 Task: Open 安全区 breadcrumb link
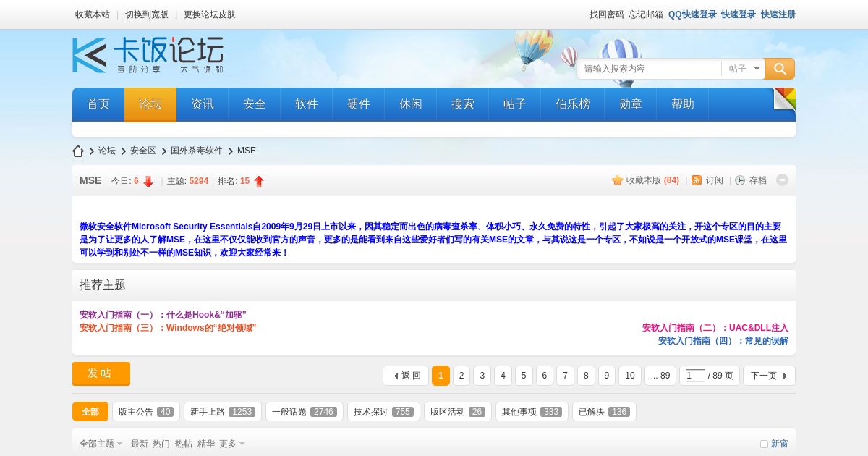point(143,151)
